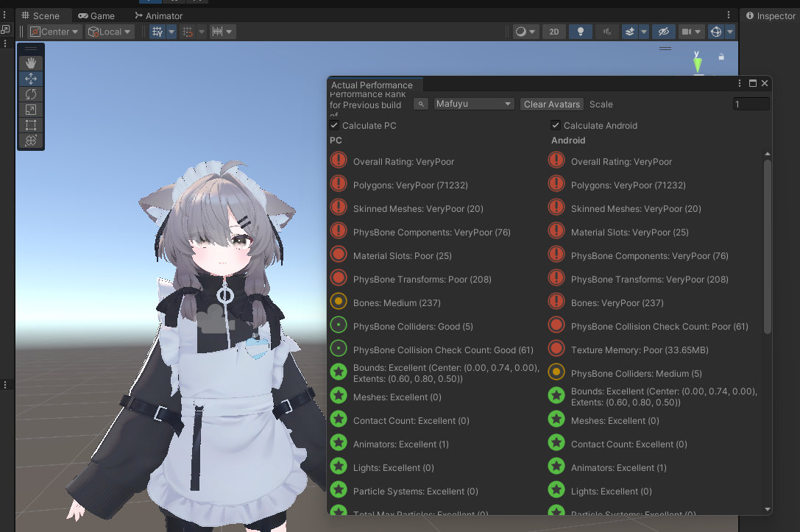Click the scene overlay toolbar drag handle

tap(31, 49)
